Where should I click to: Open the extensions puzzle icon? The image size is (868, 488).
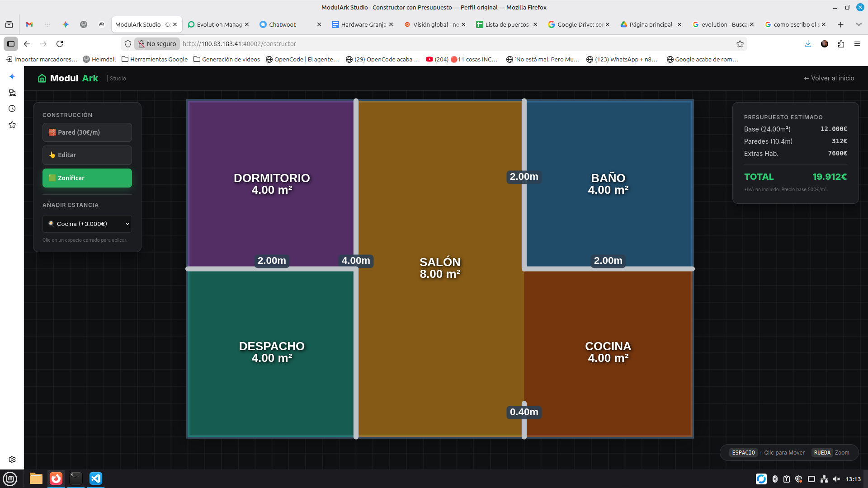841,44
